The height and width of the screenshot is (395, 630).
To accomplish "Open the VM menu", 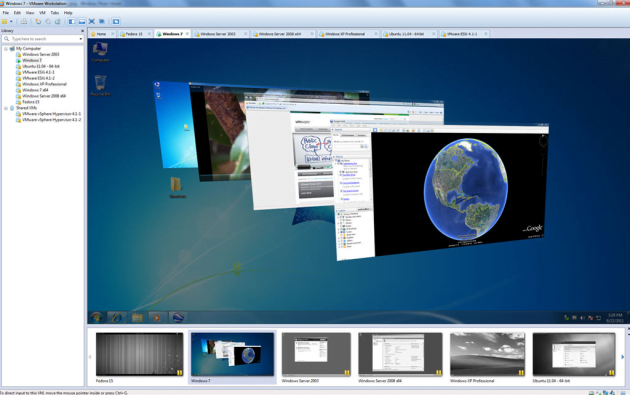I will tap(42, 13).
